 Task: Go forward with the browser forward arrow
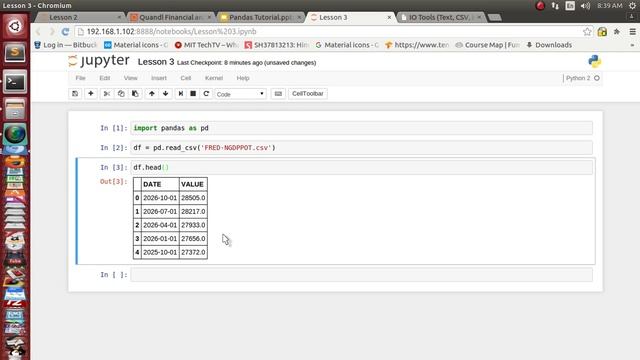pos(51,31)
